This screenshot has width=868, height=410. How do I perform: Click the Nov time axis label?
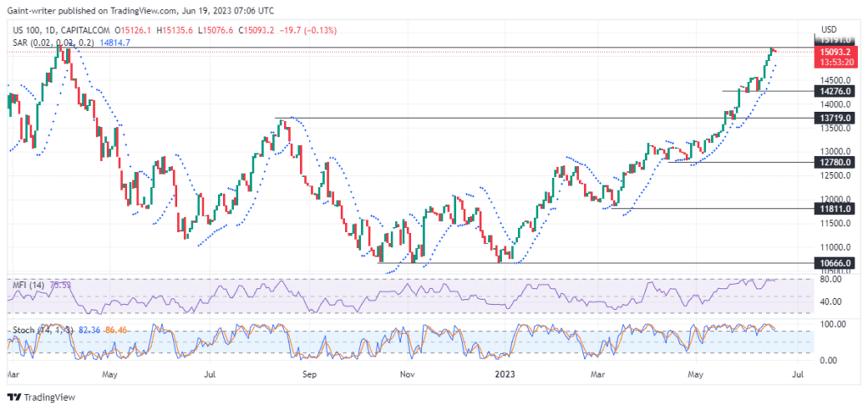pyautogui.click(x=407, y=374)
